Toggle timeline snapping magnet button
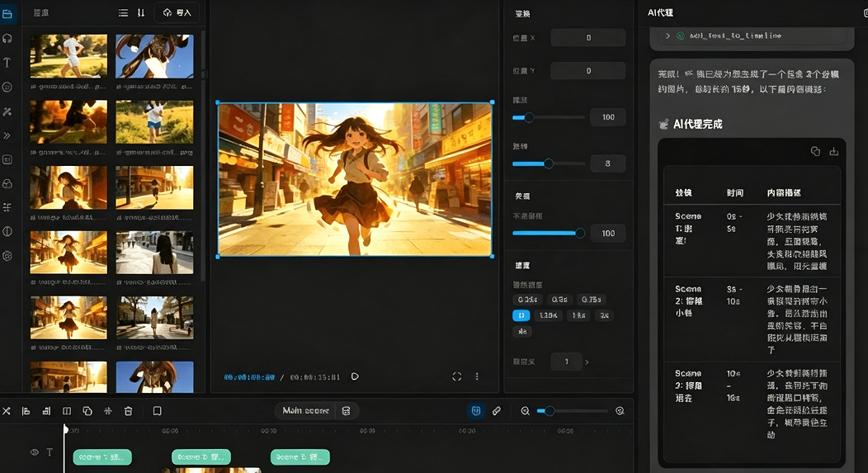The image size is (868, 473). (x=475, y=411)
